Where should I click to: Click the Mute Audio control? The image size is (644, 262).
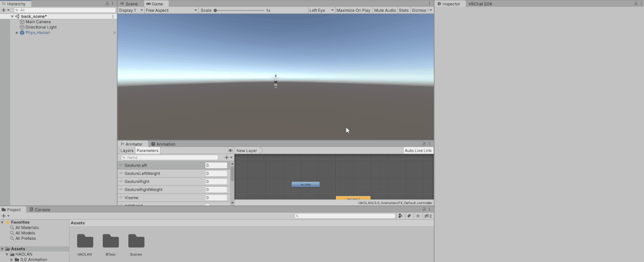(x=384, y=10)
